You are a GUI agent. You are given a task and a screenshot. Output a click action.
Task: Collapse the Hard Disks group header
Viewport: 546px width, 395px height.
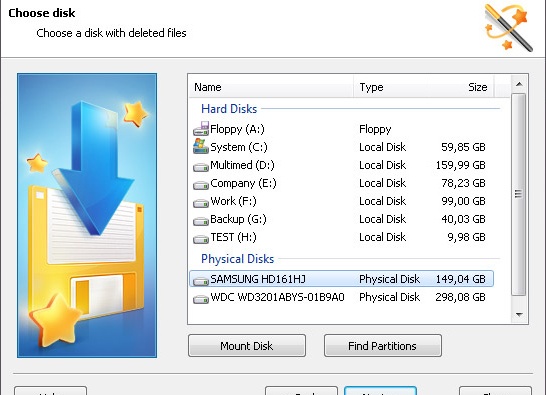click(x=229, y=109)
